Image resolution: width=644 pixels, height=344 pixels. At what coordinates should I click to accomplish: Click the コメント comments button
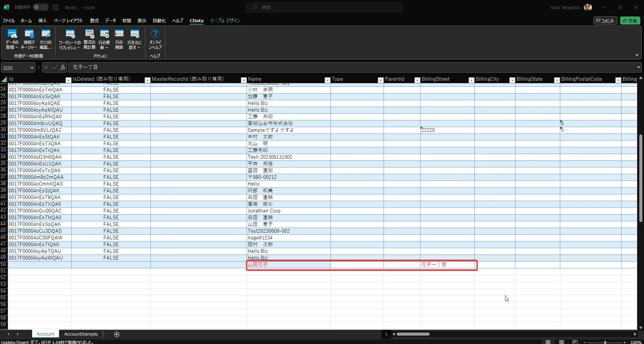coord(605,21)
